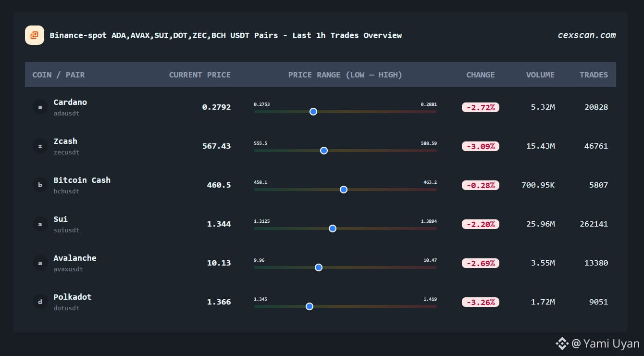Sort by the COIN / PAIR column header
644x356 pixels.
click(x=59, y=75)
